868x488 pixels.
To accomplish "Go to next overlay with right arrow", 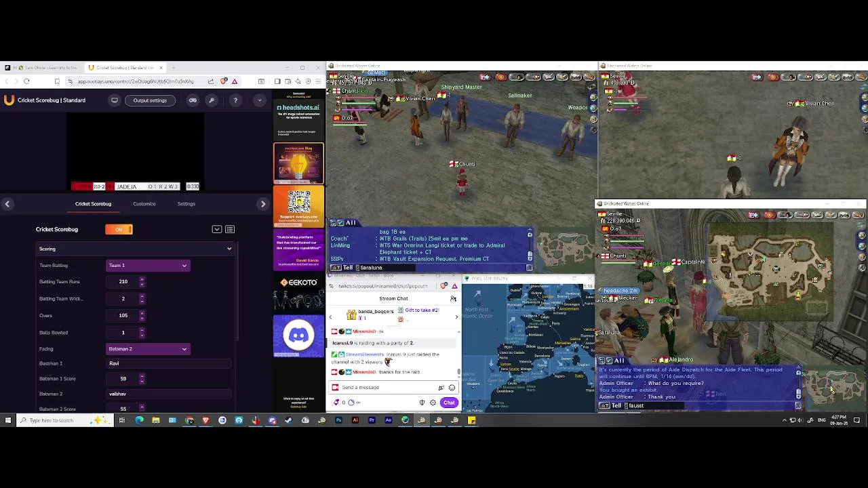I will coord(263,203).
